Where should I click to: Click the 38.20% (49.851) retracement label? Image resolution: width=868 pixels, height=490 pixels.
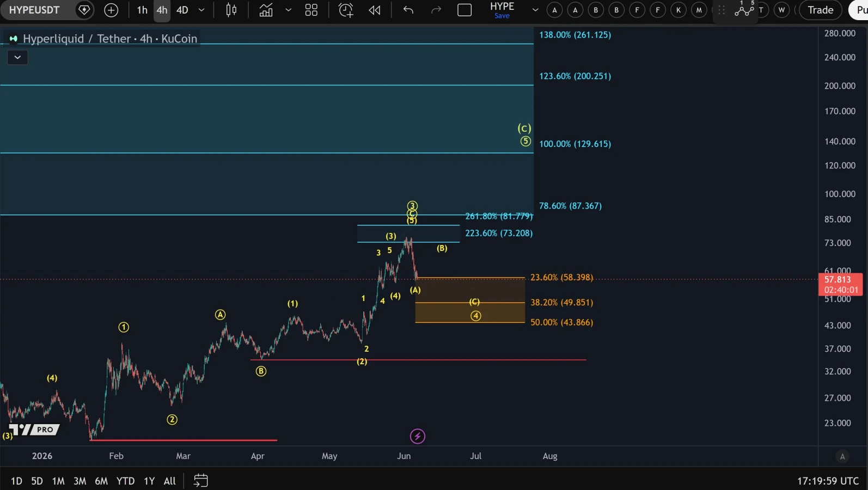tap(561, 303)
